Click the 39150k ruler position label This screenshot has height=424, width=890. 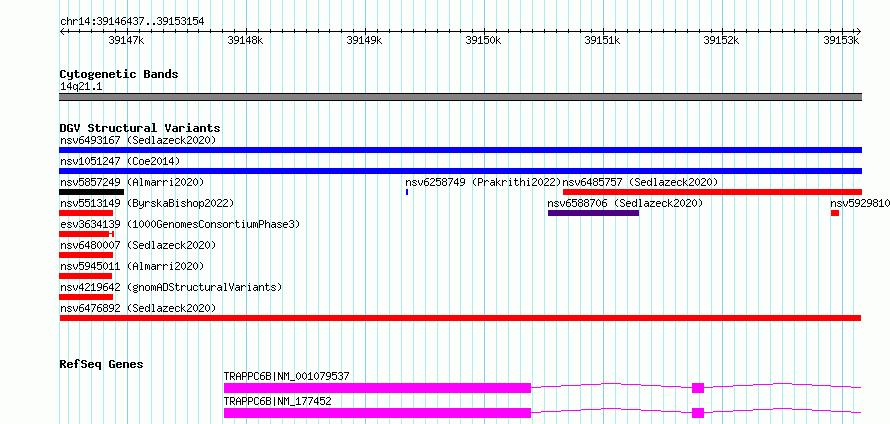point(484,40)
